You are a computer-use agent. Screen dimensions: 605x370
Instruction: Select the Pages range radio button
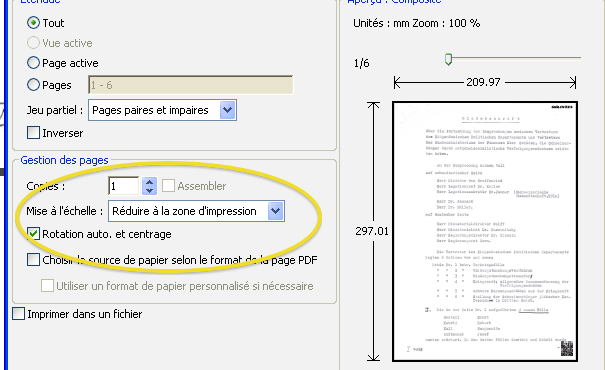tap(34, 84)
